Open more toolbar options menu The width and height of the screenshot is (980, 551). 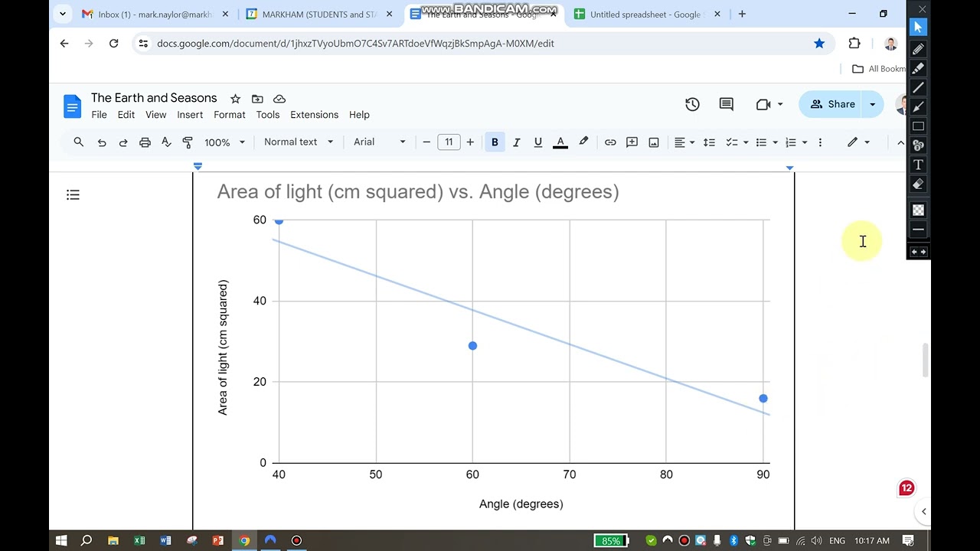coord(820,142)
